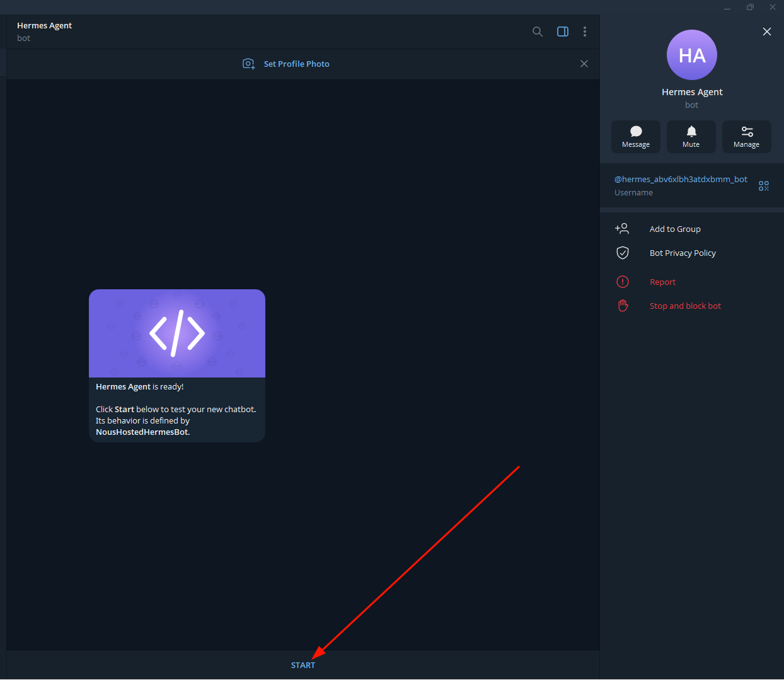Viewport: 784px width, 680px height.
Task: Click the Set Profile Photo link
Action: click(296, 64)
